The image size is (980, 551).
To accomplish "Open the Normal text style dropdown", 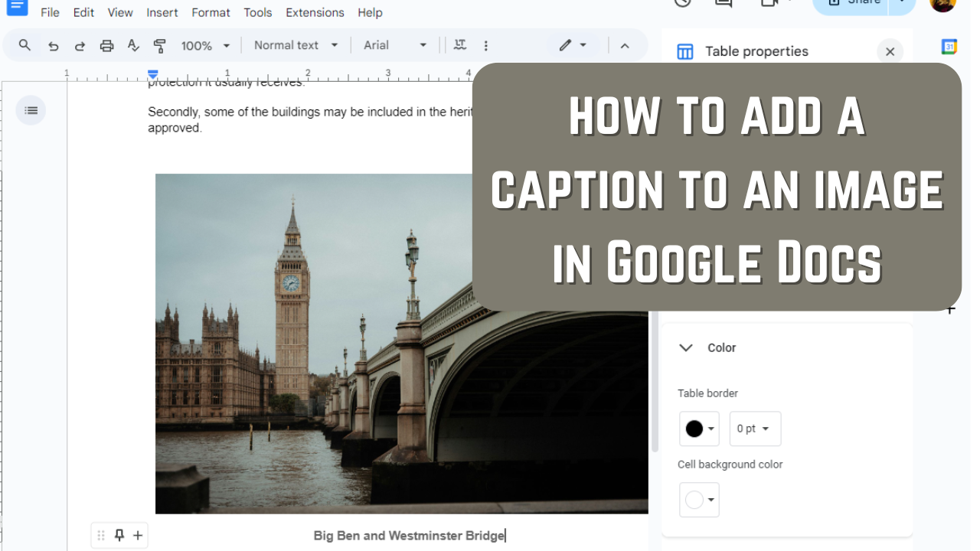I will pos(296,45).
